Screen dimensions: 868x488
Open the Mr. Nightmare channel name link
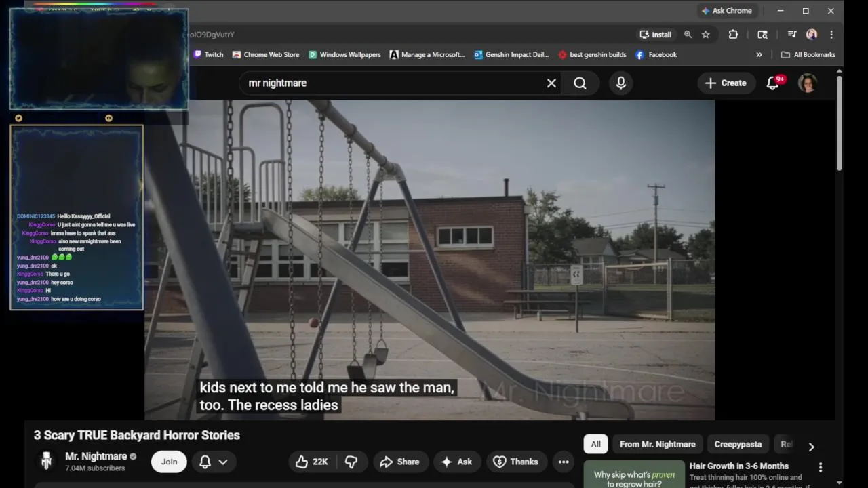coord(96,456)
